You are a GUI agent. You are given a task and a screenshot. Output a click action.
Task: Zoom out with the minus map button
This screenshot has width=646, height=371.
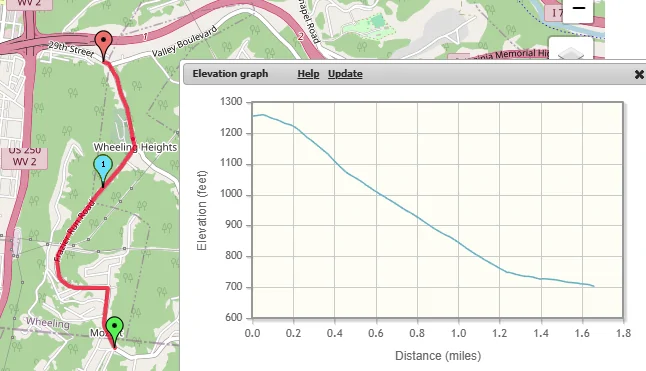tap(578, 9)
